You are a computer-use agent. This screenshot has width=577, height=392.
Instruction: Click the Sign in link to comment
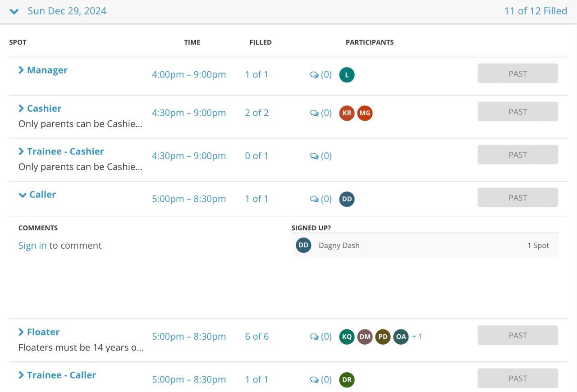tap(32, 246)
